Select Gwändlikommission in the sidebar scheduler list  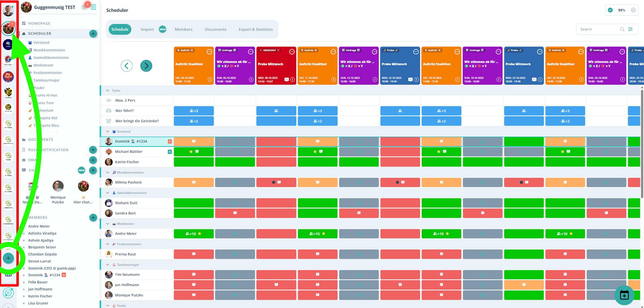[51, 58]
